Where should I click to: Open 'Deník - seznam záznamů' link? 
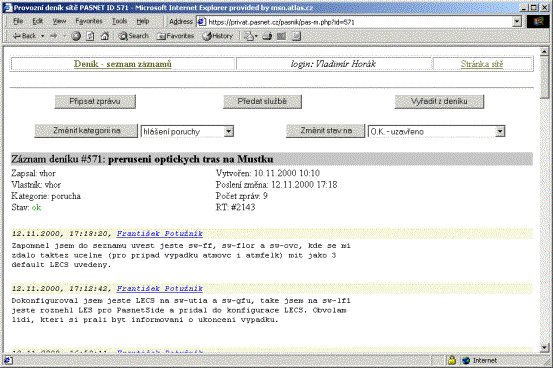[x=123, y=64]
